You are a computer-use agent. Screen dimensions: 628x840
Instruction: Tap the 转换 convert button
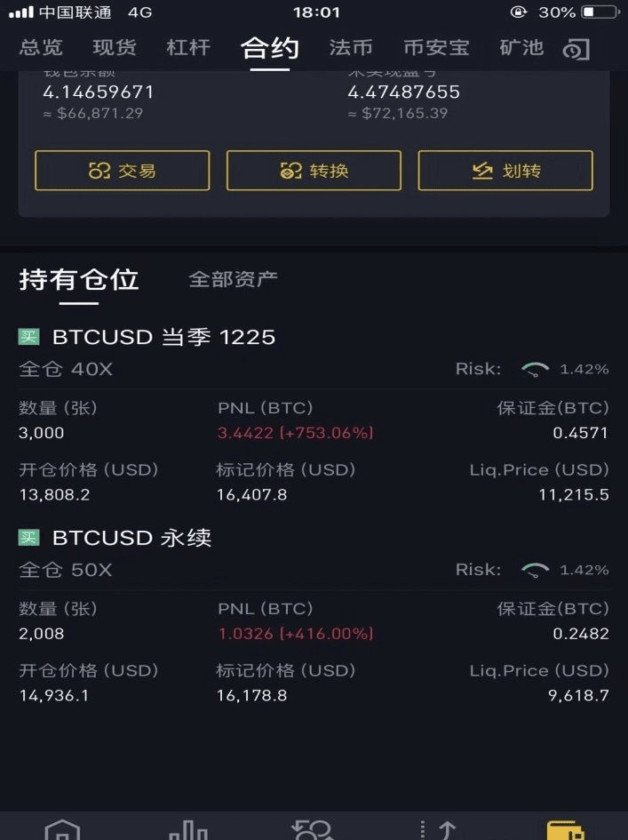point(314,170)
